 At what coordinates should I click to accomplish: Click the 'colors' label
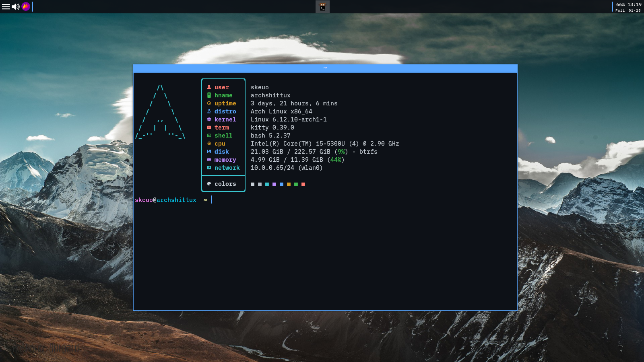point(225,184)
